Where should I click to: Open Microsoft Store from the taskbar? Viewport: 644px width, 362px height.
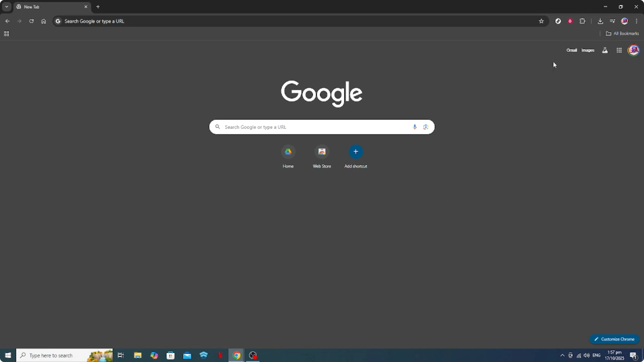[x=170, y=355]
